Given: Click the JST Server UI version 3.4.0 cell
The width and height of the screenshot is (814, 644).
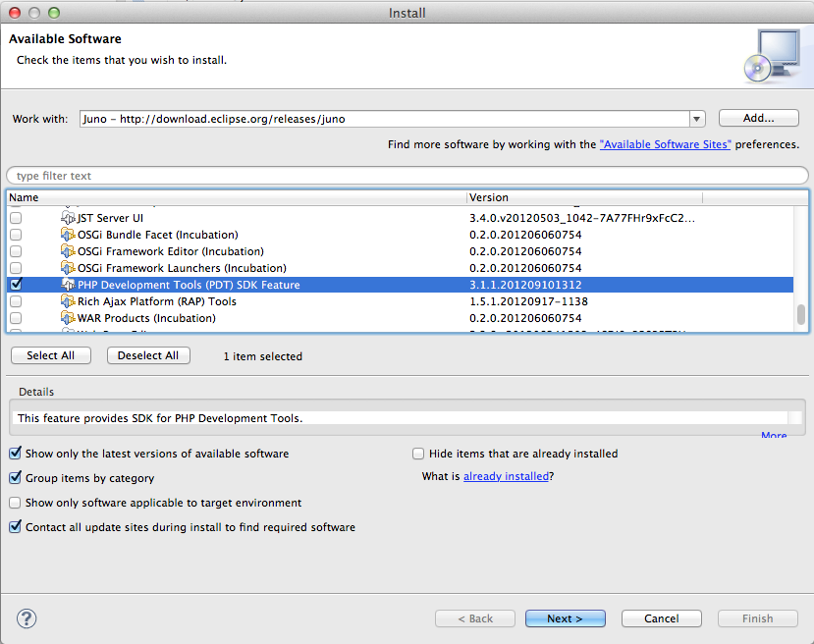Looking at the screenshot, I should coord(582,218).
